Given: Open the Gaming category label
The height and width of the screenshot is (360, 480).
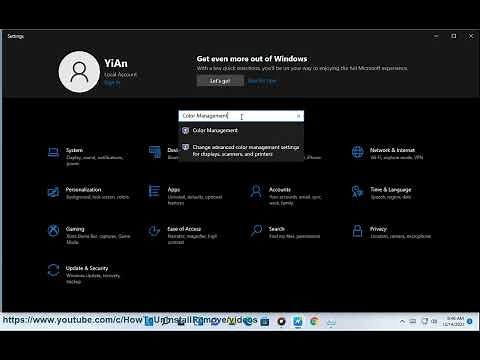Looking at the screenshot, I should (75, 229).
